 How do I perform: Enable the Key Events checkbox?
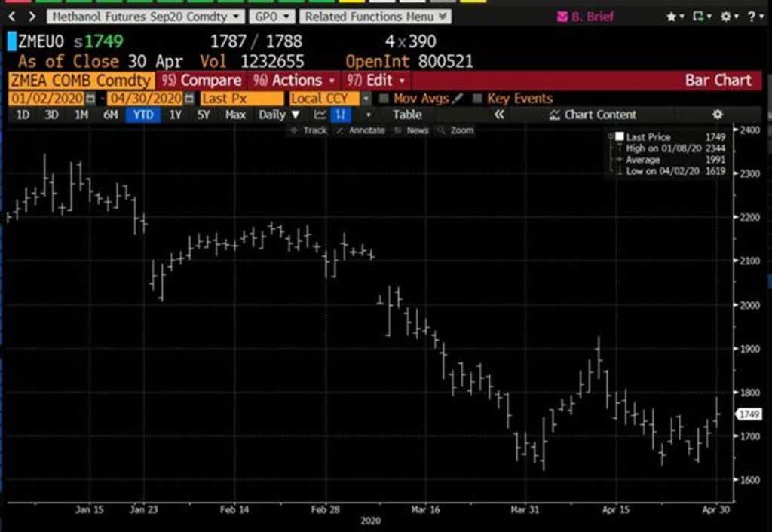[477, 99]
